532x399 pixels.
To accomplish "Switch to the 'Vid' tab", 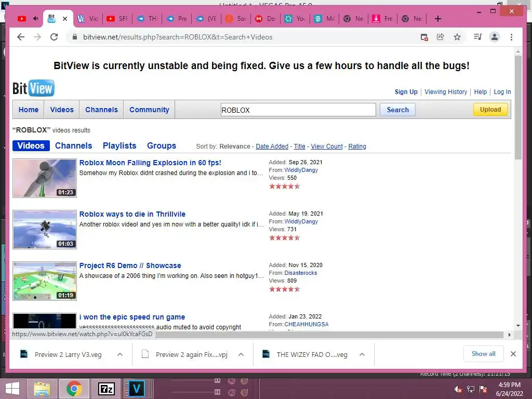I will [x=87, y=19].
